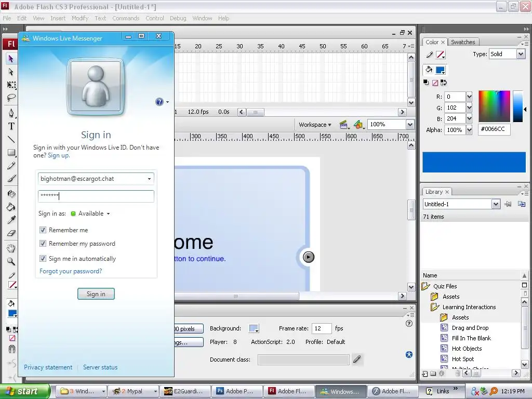The image size is (532, 399).
Task: Open the stage zoom 100% dropdown
Action: coord(410,125)
